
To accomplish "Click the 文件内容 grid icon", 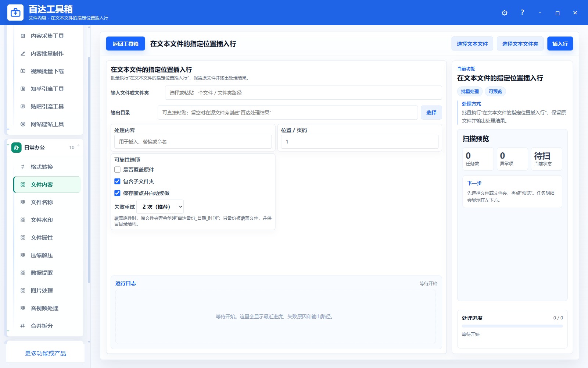I will [23, 185].
